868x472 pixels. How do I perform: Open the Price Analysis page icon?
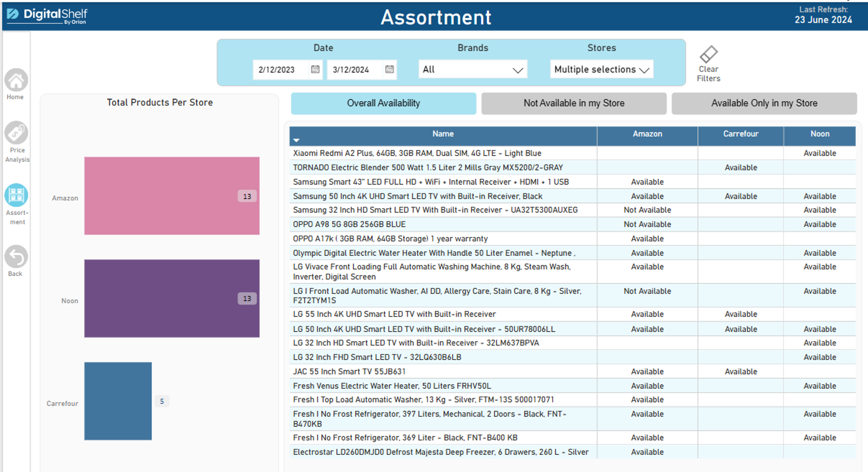point(16,133)
